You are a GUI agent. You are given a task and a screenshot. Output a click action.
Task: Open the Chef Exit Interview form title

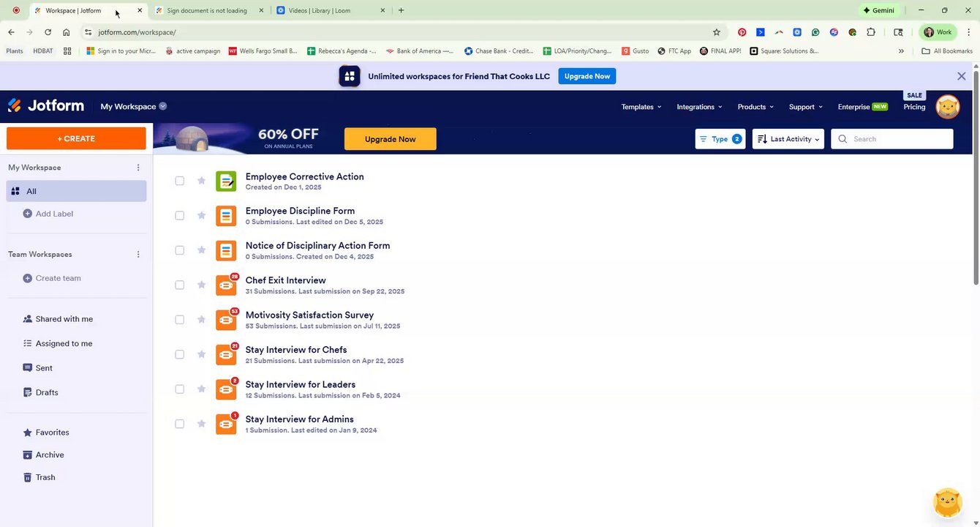[286, 280]
